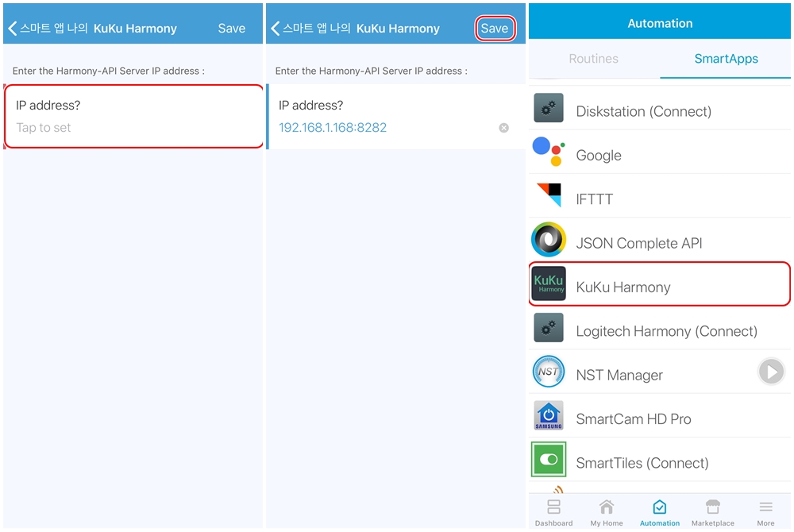Tap the 스마트 앱 back label in the left screen

pyautogui.click(x=54, y=29)
